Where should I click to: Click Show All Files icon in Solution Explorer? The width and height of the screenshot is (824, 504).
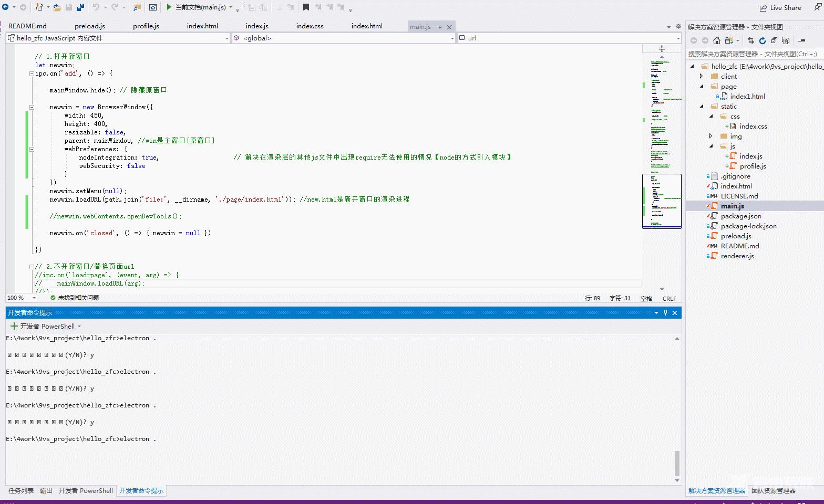(786, 40)
